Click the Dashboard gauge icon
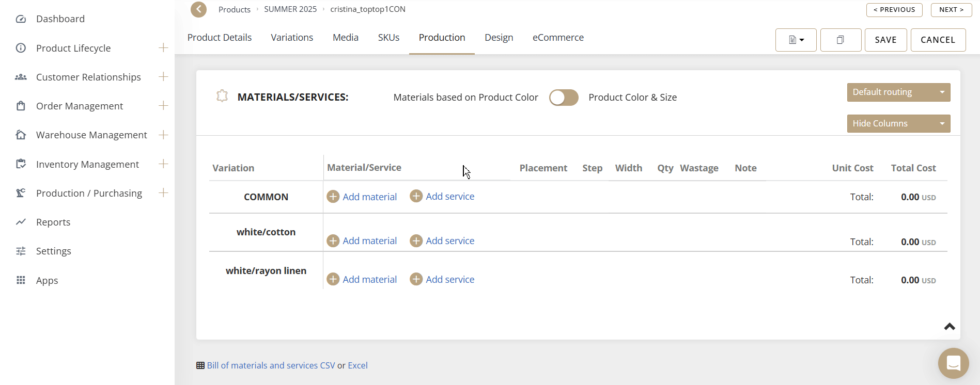This screenshot has width=980, height=385. [21, 19]
